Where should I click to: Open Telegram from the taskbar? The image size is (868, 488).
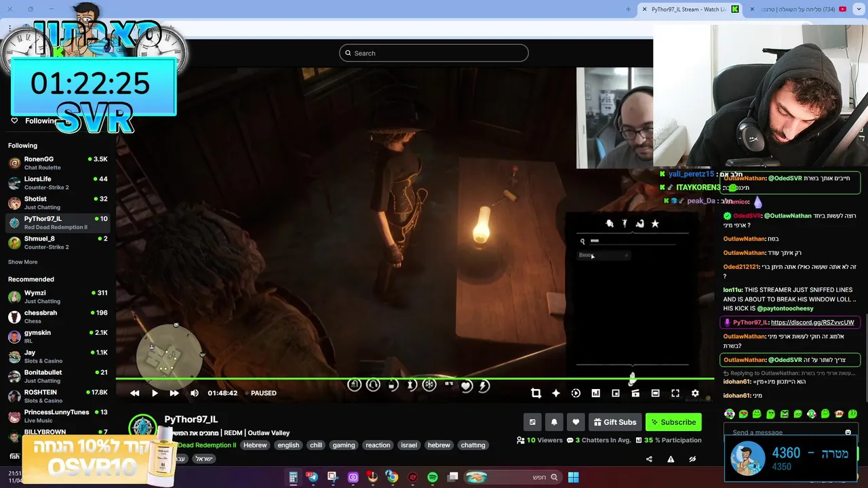coord(312,477)
